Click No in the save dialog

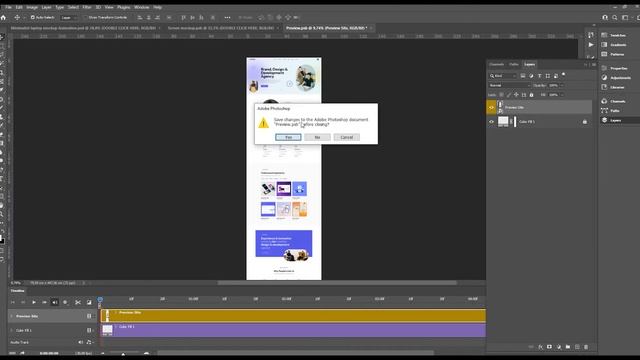tap(317, 138)
